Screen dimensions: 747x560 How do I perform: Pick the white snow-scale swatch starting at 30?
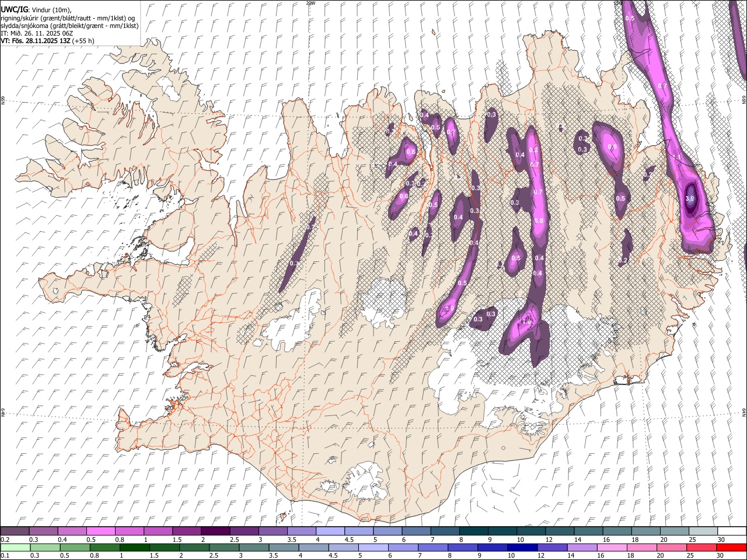point(732,531)
